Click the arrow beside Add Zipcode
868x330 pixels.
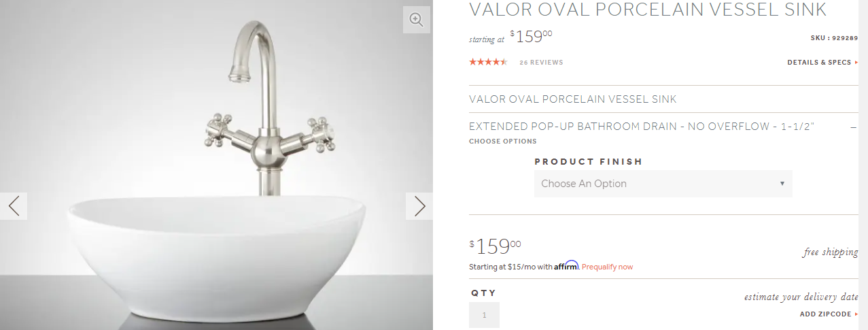(x=856, y=314)
